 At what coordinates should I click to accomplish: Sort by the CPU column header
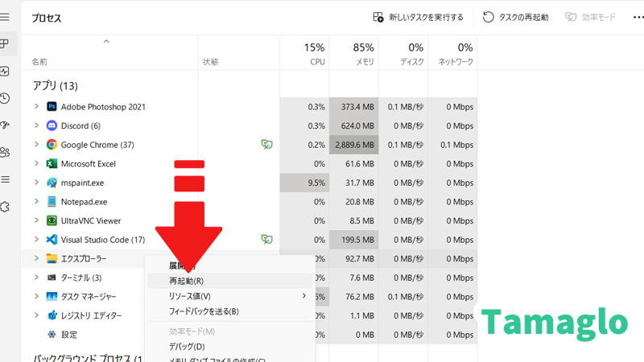pyautogui.click(x=304, y=53)
